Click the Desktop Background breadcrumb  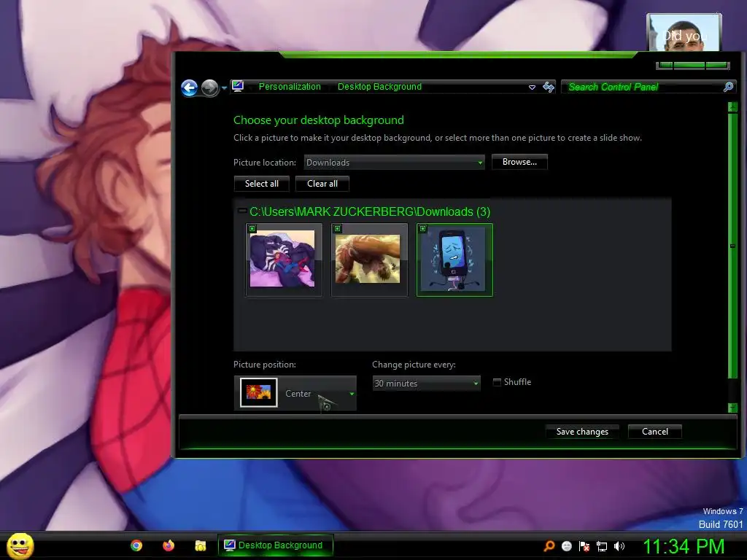click(379, 87)
